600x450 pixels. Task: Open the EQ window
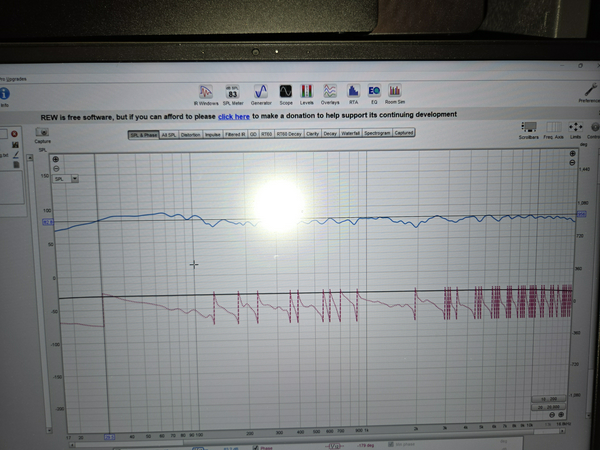(374, 94)
